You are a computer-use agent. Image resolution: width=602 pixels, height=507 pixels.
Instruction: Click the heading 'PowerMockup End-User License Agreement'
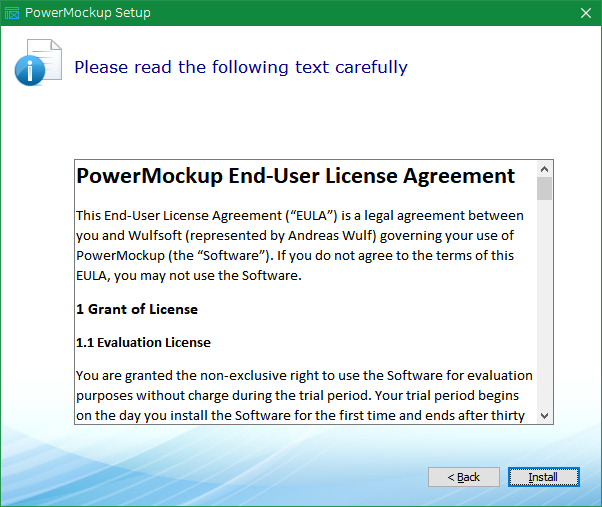(x=295, y=176)
